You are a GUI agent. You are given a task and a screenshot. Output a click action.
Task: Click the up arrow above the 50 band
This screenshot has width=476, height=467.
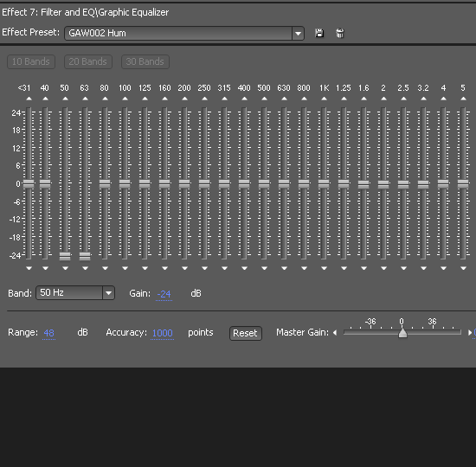coord(65,99)
